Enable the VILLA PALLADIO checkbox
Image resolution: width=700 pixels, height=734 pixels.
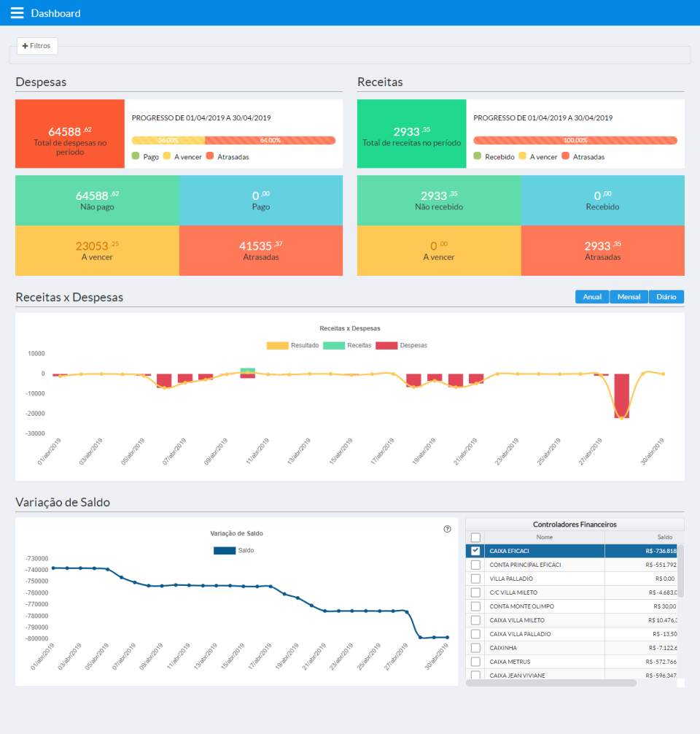(x=475, y=579)
